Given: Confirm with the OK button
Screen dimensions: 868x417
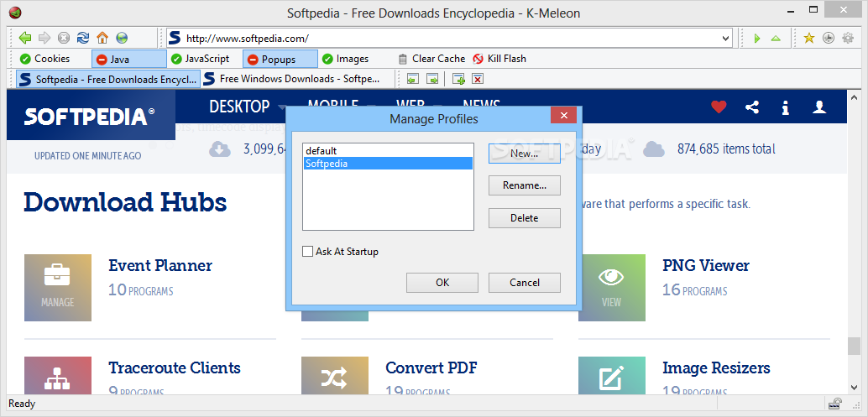Looking at the screenshot, I should [442, 283].
